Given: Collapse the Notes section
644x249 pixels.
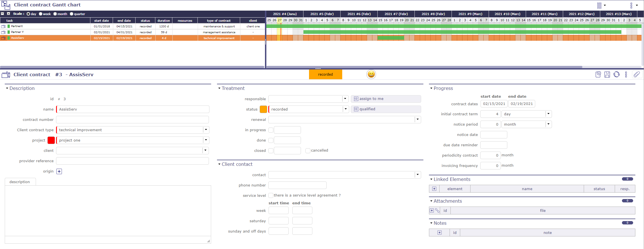Looking at the screenshot, I should click(x=431, y=223).
